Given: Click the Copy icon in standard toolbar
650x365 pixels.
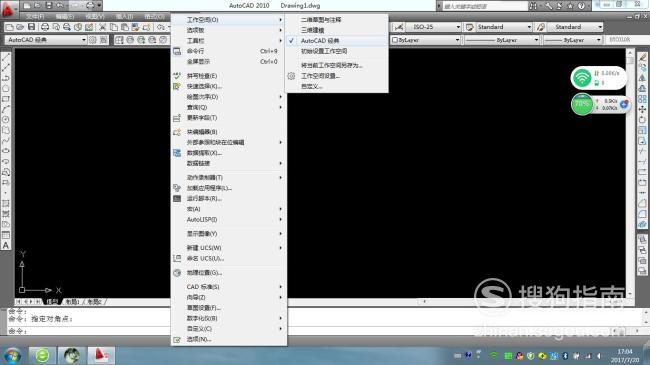Looking at the screenshot, I should click(114, 27).
